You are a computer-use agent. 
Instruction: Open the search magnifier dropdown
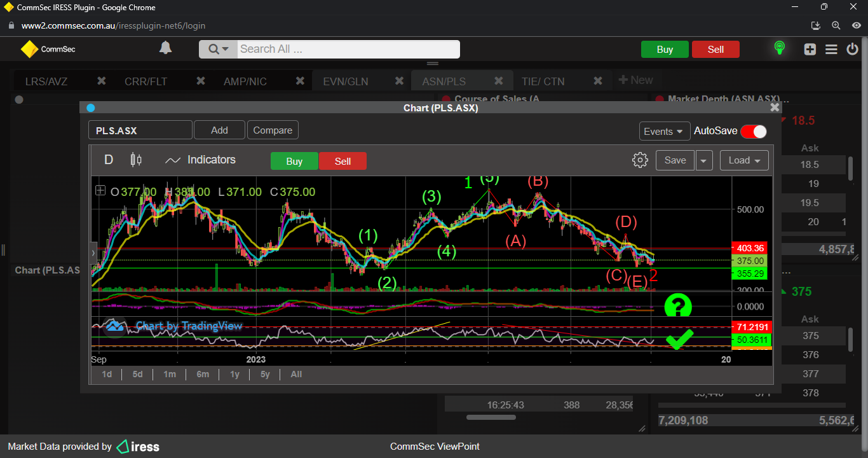pyautogui.click(x=218, y=49)
